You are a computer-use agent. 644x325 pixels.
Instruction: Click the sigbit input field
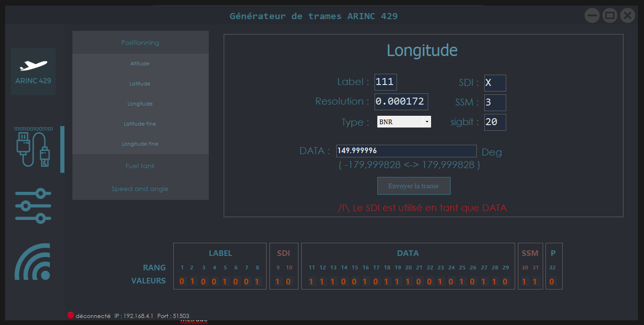coord(495,122)
